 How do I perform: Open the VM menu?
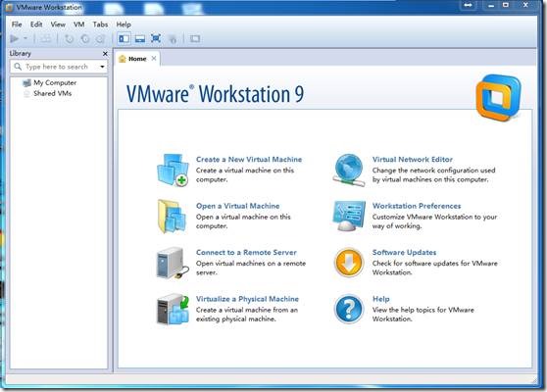pyautogui.click(x=78, y=24)
